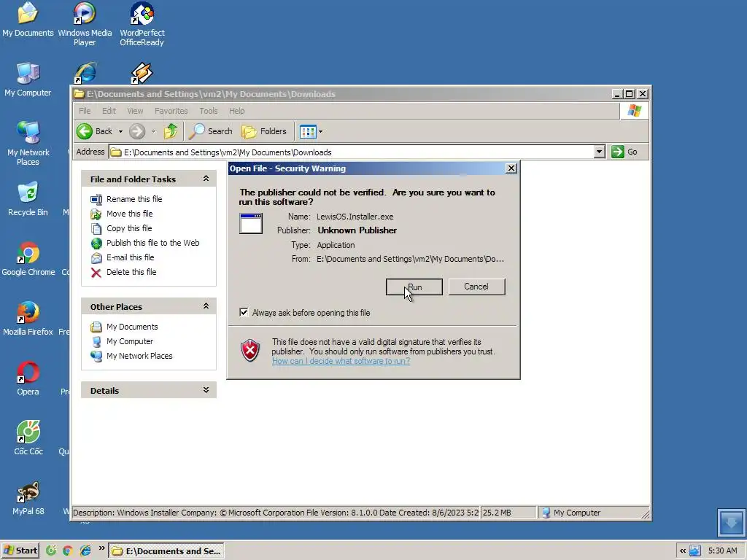Image resolution: width=747 pixels, height=560 pixels.
Task: Click Cancel in the Security Warning dialog
Action: pos(476,287)
